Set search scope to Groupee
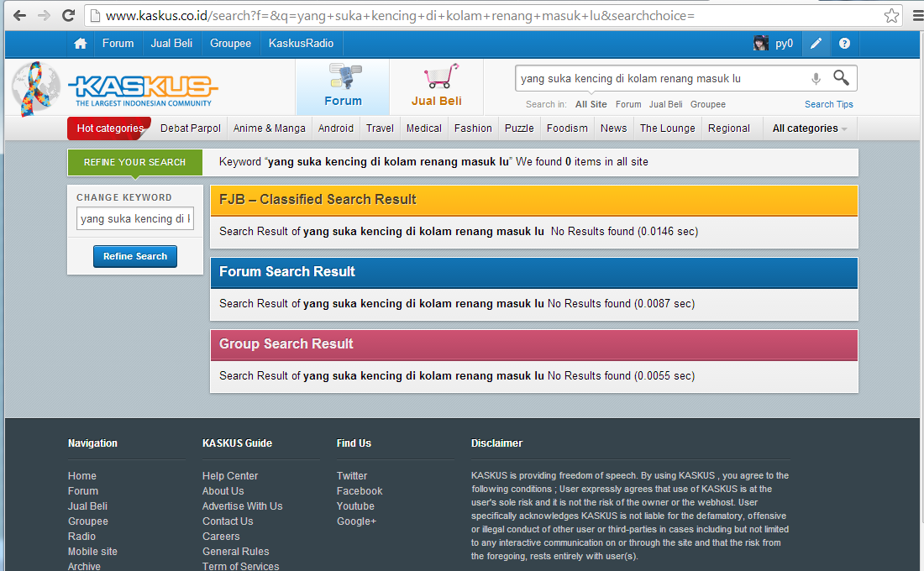Image resolution: width=924 pixels, height=571 pixels. pos(708,104)
